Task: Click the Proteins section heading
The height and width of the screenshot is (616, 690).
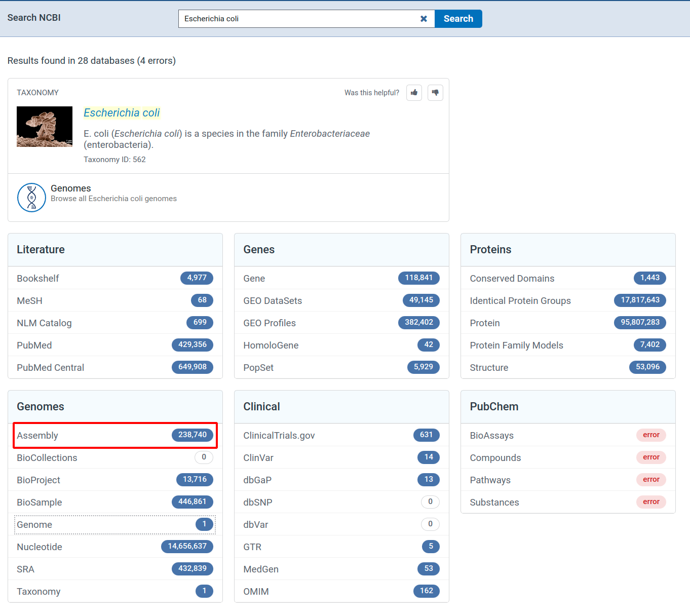Action: (x=490, y=250)
